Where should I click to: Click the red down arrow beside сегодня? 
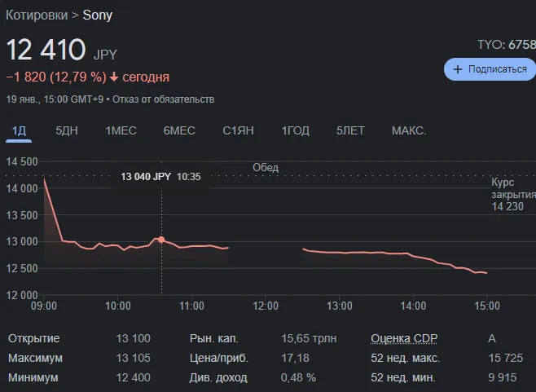pyautogui.click(x=114, y=77)
